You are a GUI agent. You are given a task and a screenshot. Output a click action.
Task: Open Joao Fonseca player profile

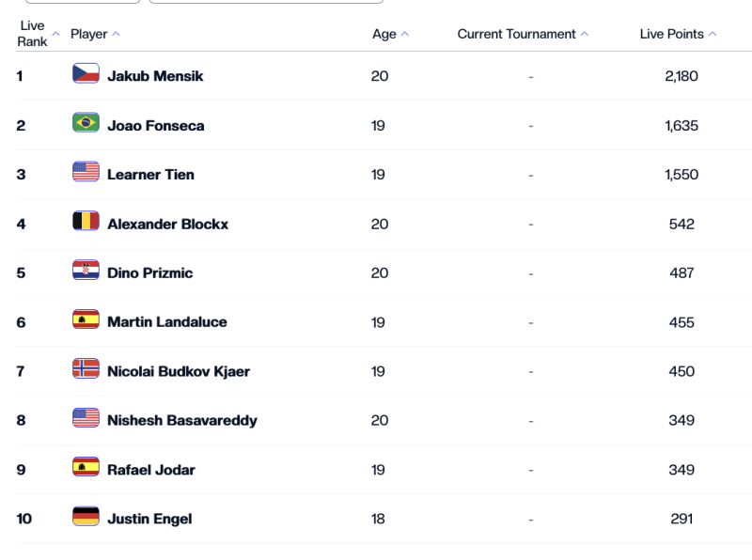pos(155,125)
